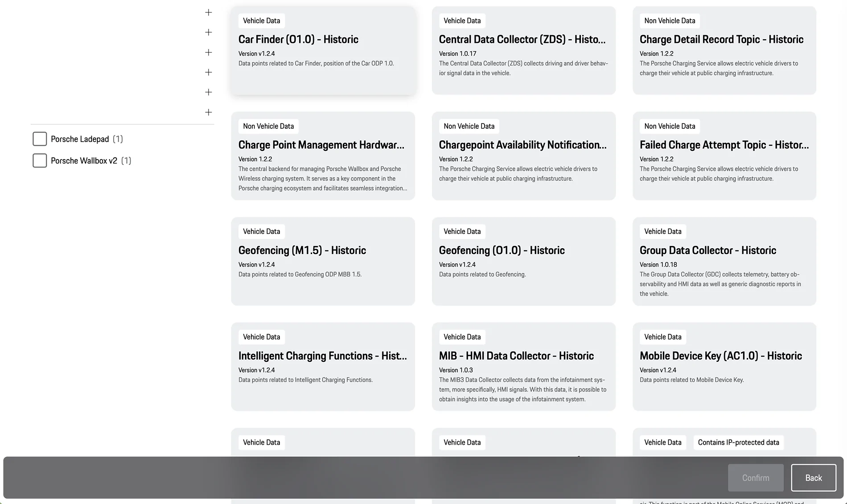Click Version 1.0.3 under MIB - HMI Data Collector
This screenshot has width=847, height=504.
[456, 370]
